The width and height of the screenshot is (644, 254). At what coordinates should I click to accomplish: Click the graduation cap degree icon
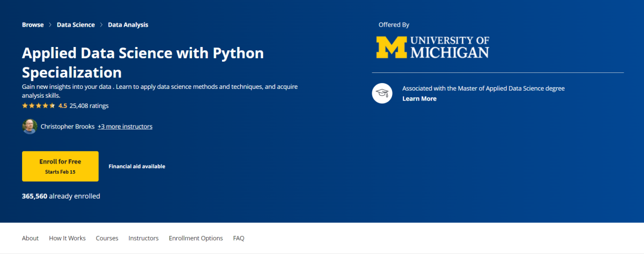click(x=382, y=93)
